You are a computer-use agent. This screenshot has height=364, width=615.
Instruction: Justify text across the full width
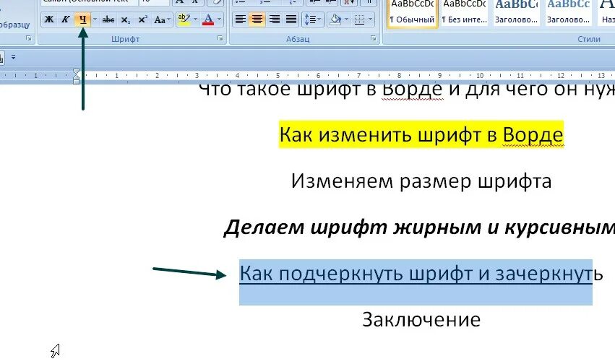click(x=291, y=19)
